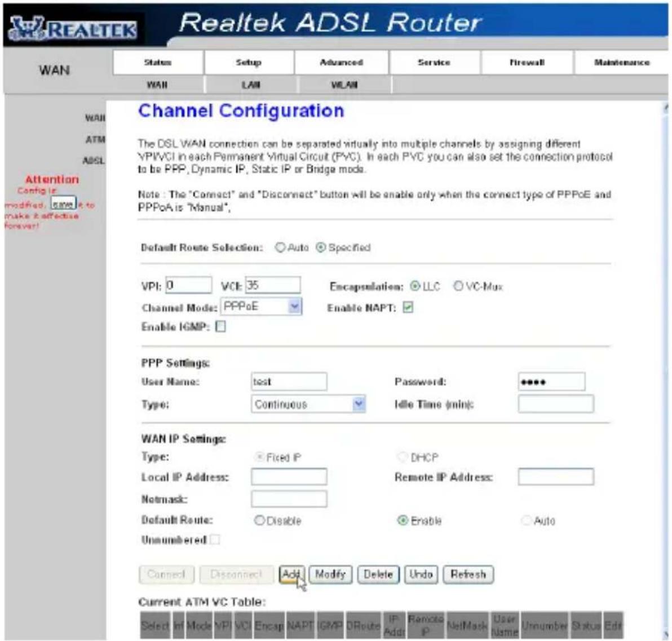
Task: Switch to the WLAN sub-tab
Action: point(344,85)
